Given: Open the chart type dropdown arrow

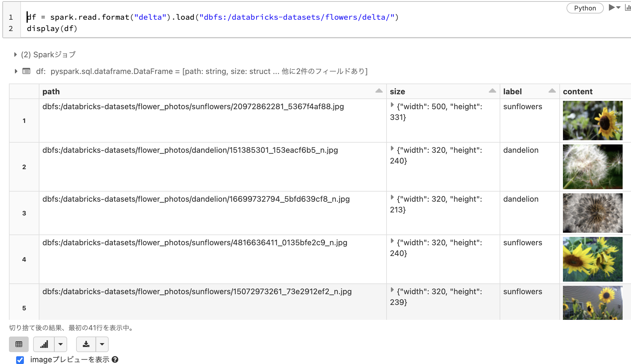Looking at the screenshot, I should click(61, 344).
